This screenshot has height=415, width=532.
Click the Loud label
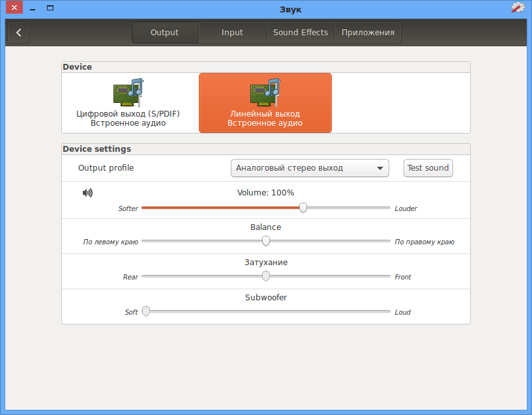402,312
